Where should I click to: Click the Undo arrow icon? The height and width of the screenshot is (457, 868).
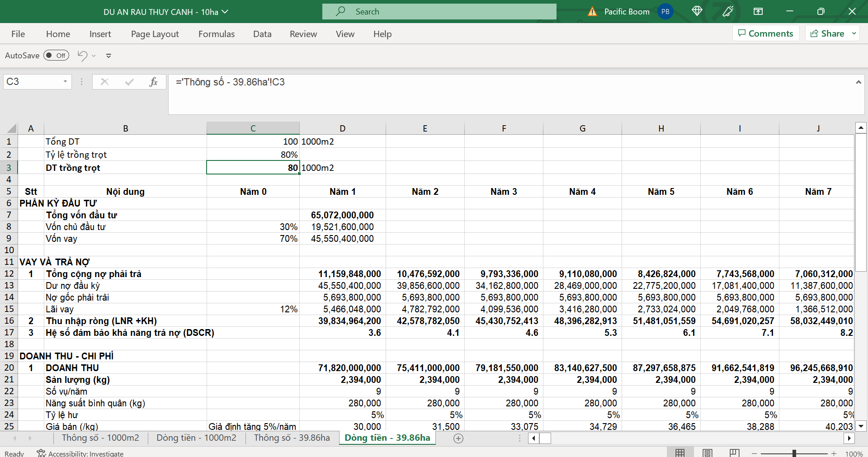pyautogui.click(x=82, y=56)
